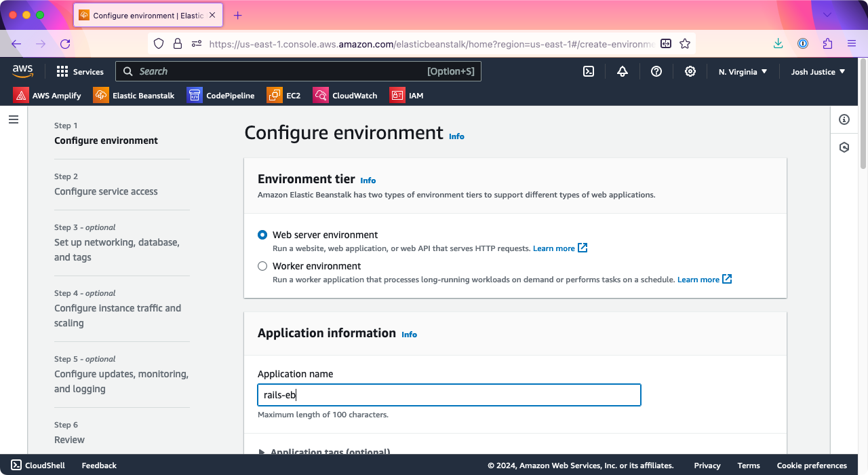The height and width of the screenshot is (475, 868).
Task: Click Feedback in the footer
Action: click(99, 465)
